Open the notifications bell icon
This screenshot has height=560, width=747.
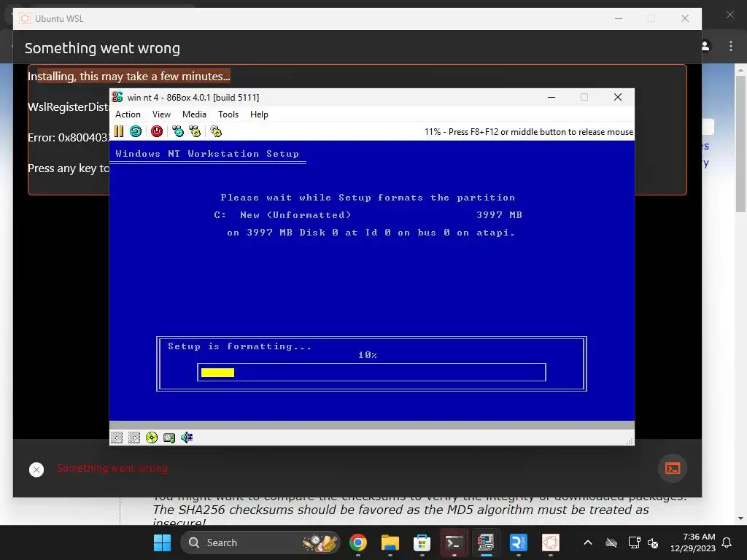pos(727,542)
